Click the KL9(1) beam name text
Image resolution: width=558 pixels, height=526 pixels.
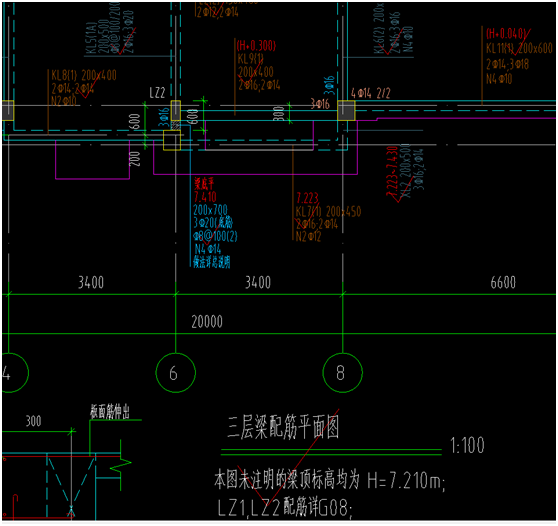pos(251,59)
